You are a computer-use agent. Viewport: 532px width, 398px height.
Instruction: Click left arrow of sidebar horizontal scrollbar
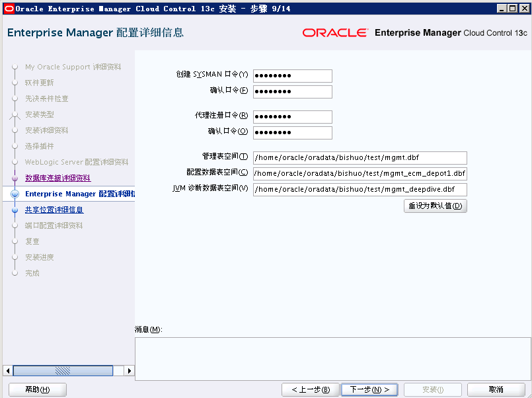pos(8,370)
